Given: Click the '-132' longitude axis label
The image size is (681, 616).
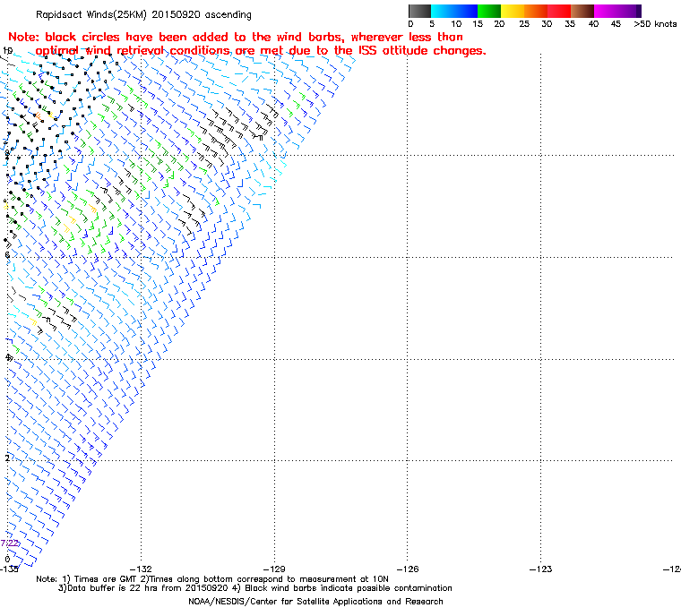Looking at the screenshot, I should click(142, 569).
